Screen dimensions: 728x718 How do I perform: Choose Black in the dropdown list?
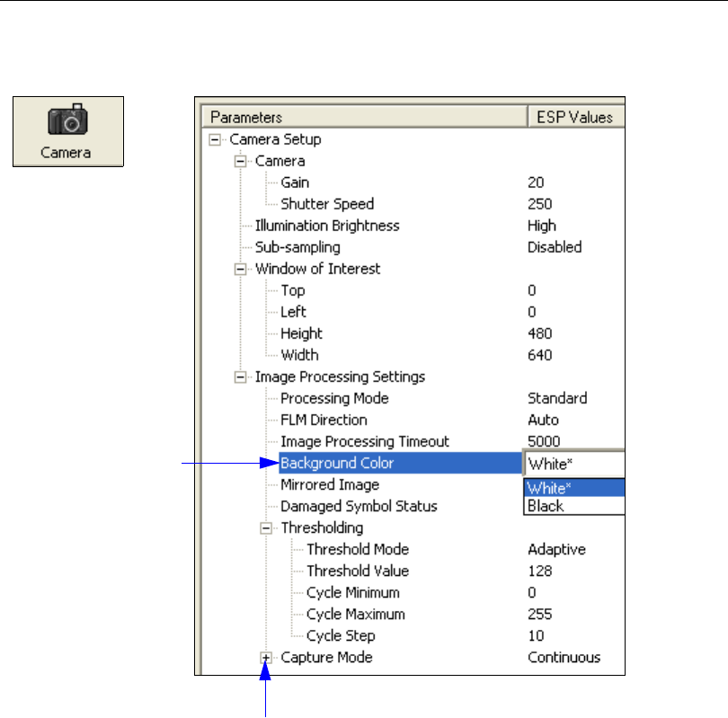pos(574,505)
